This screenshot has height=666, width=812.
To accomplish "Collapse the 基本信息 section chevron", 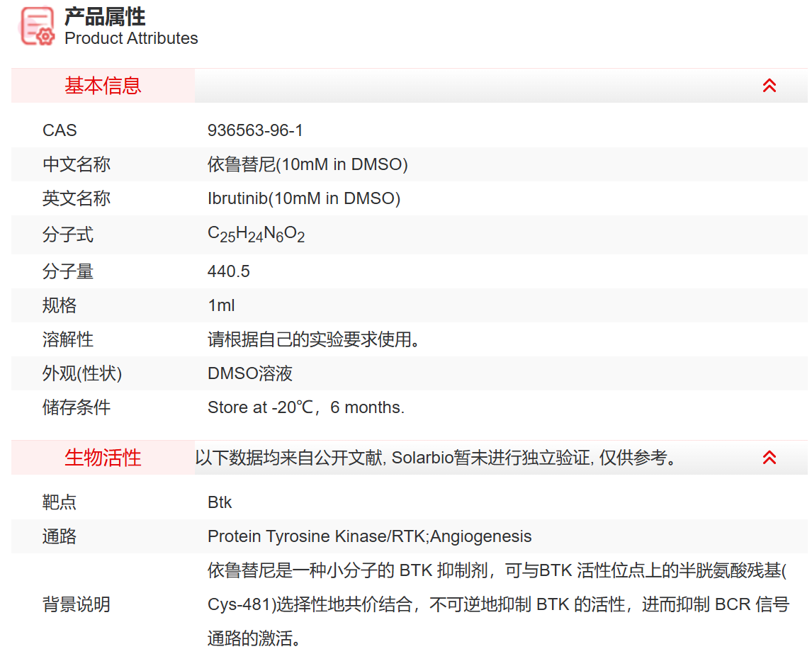I will (769, 86).
